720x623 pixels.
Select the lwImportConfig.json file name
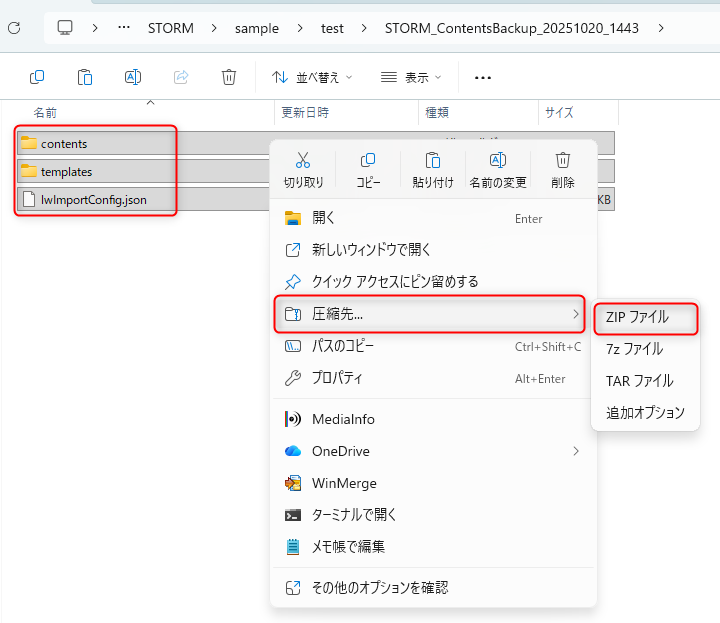[x=94, y=200]
